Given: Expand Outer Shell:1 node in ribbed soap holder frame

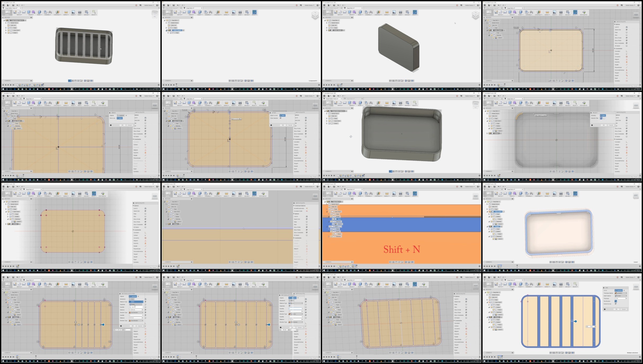Looking at the screenshot, I should coord(6,30).
